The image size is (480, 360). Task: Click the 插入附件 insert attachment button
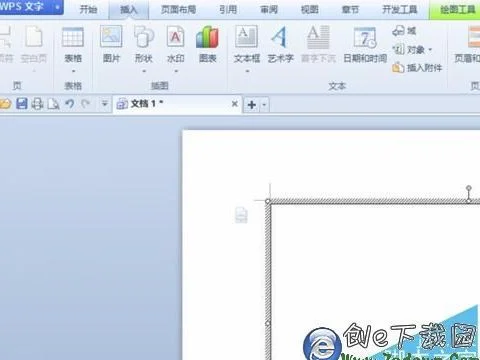(417, 68)
